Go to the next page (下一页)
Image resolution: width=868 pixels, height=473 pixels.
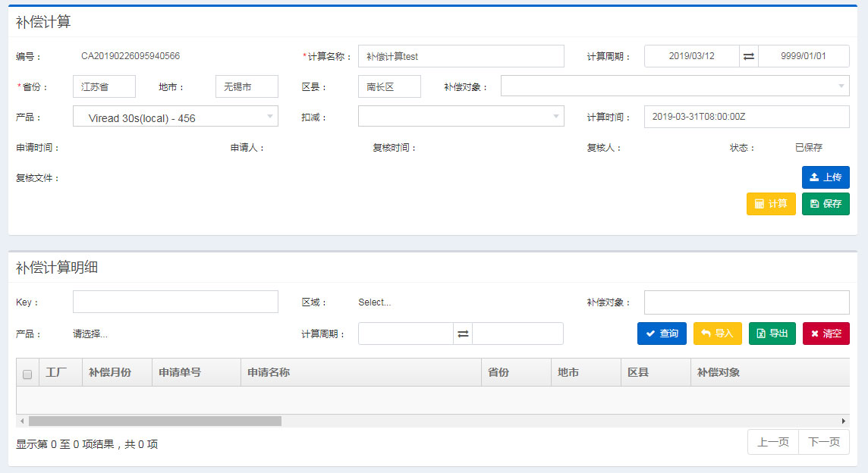[823, 442]
